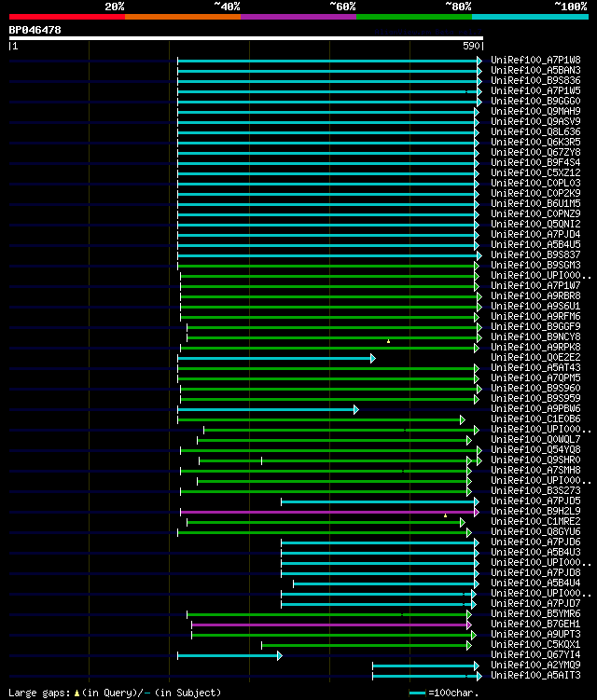Select the UniRef100_A5AT43 hit name
The image size is (597, 700).
click(535, 368)
